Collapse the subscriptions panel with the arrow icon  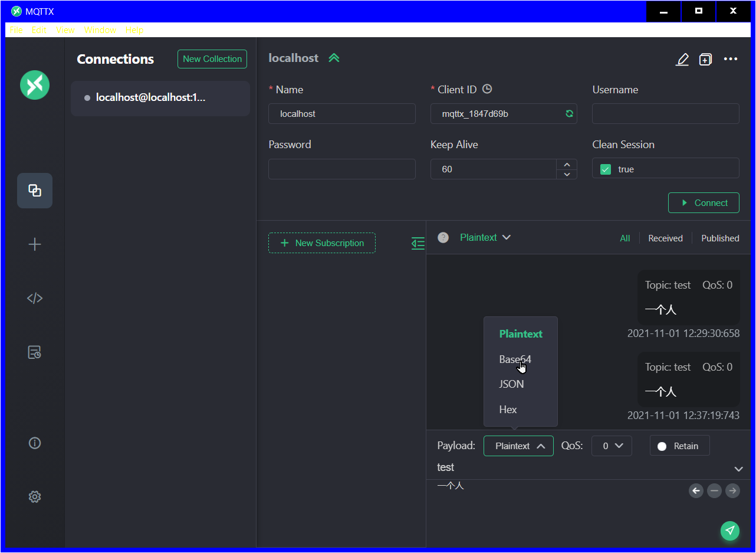418,243
